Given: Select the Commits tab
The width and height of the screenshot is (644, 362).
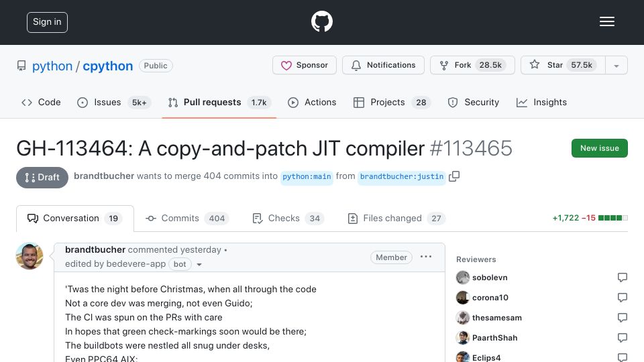Looking at the screenshot, I should click(187, 219).
